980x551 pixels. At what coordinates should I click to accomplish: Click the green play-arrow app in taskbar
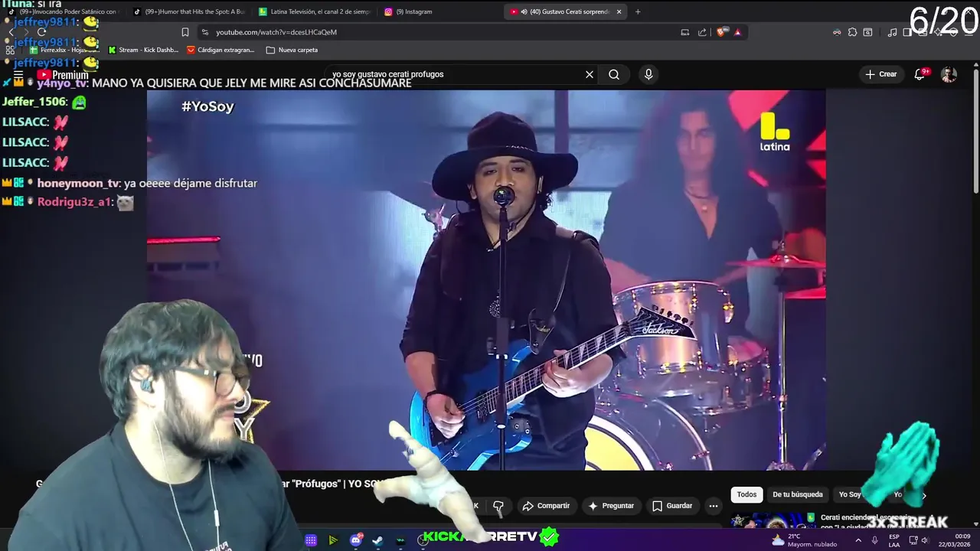coord(333,540)
